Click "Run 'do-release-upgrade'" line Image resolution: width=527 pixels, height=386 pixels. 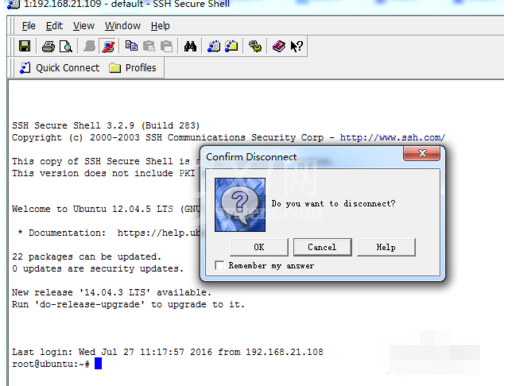(x=128, y=305)
